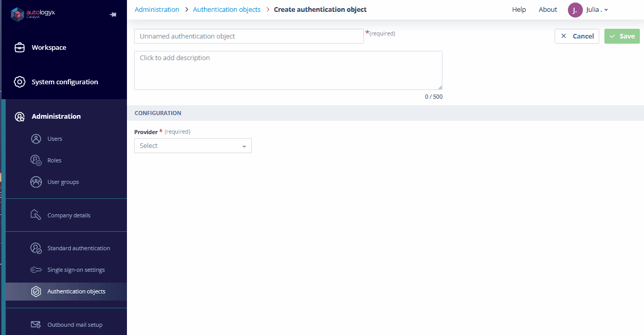This screenshot has height=335, width=644.
Task: Toggle the sidebar pin icon
Action: [x=113, y=14]
